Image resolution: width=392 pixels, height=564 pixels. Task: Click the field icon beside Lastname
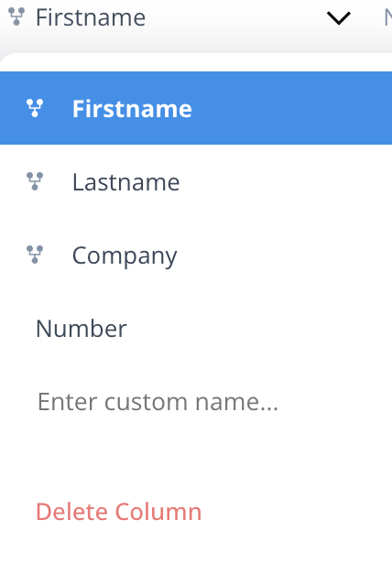35,181
